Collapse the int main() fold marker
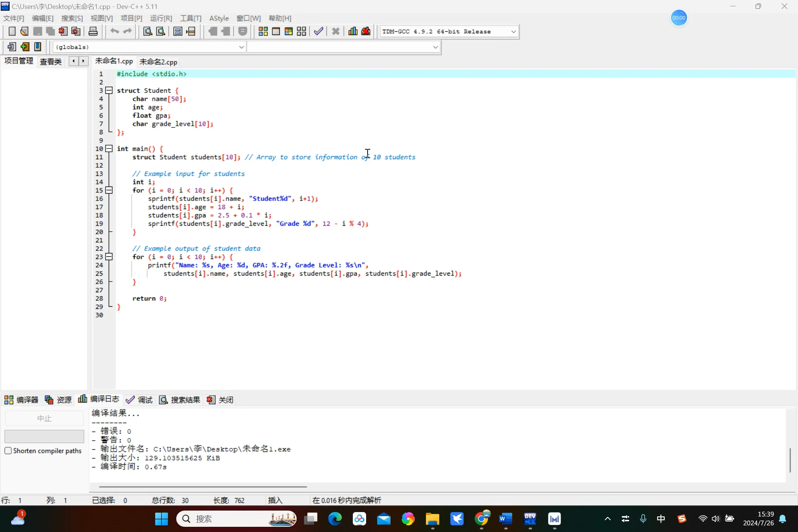The image size is (798, 532). click(109, 149)
